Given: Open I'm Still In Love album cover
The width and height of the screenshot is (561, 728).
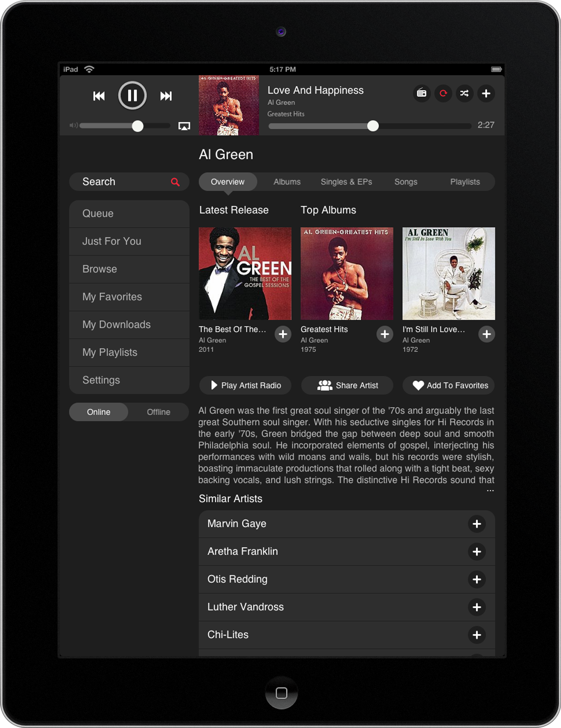Looking at the screenshot, I should point(449,274).
